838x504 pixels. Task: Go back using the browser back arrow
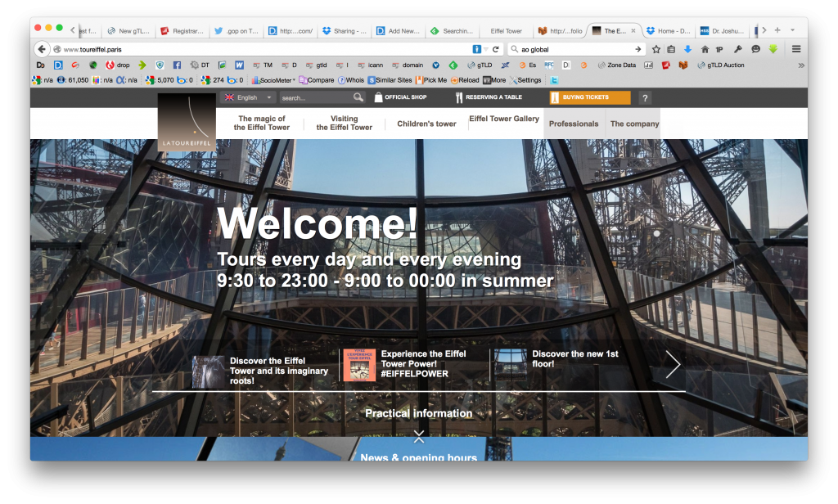(42, 49)
